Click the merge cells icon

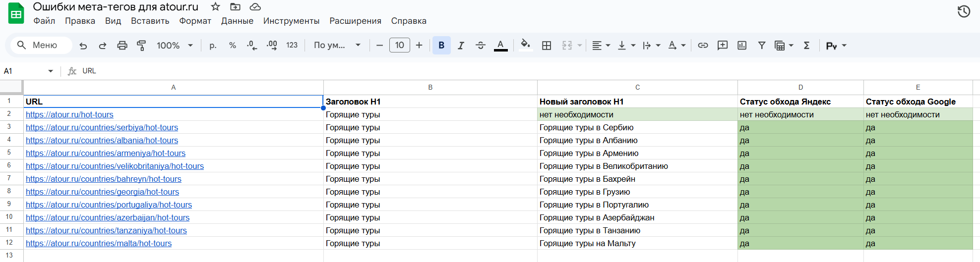point(567,46)
